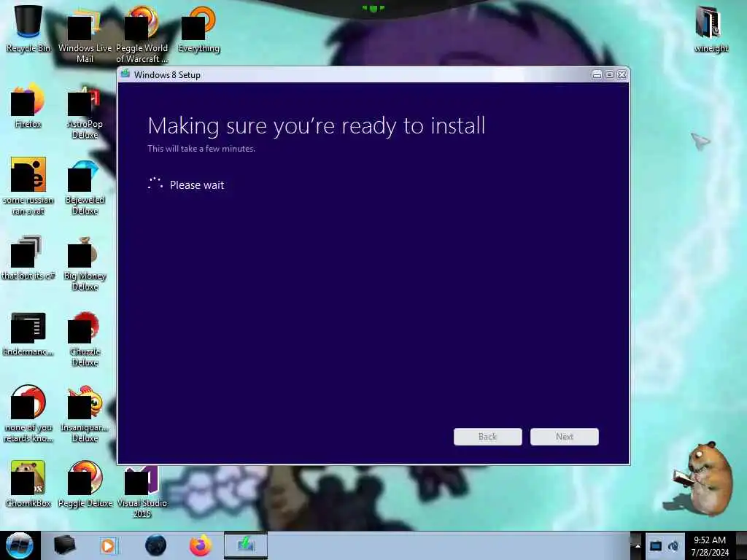The height and width of the screenshot is (560, 747).
Task: Click the Back button in Setup
Action: 487,437
